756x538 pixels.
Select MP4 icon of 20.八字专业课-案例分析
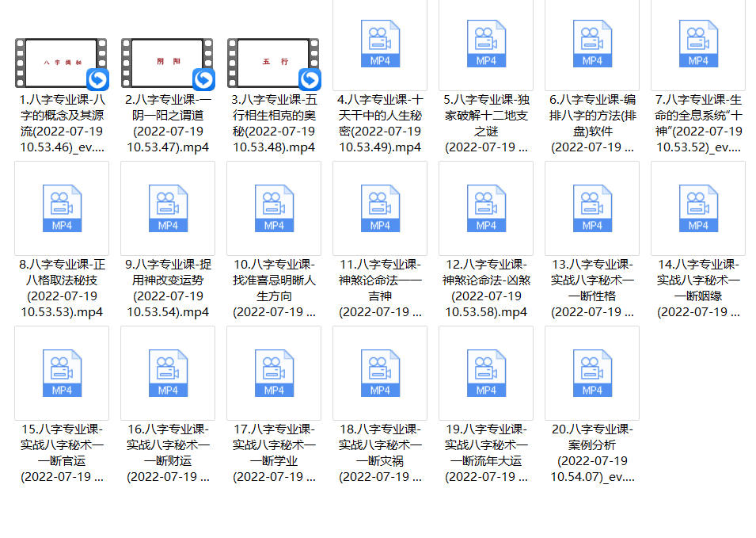(x=593, y=373)
